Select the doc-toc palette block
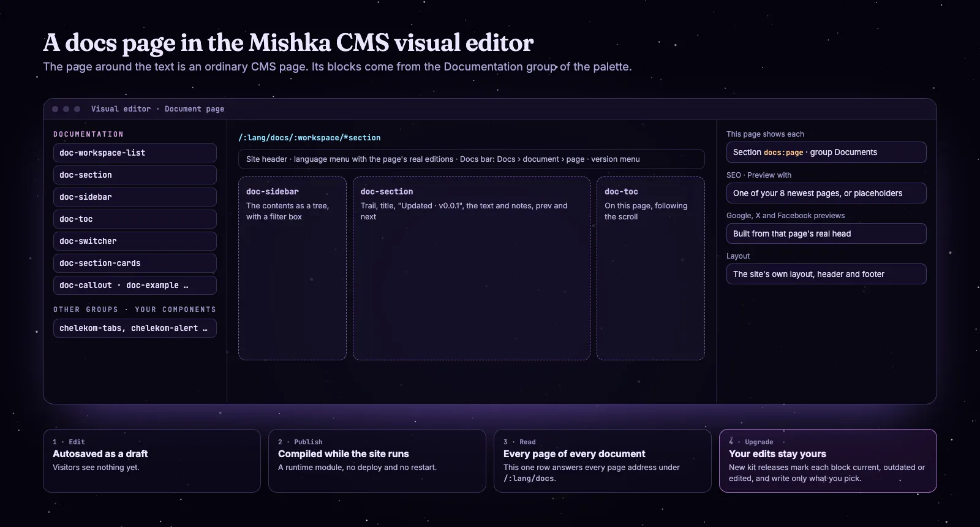 click(x=135, y=219)
